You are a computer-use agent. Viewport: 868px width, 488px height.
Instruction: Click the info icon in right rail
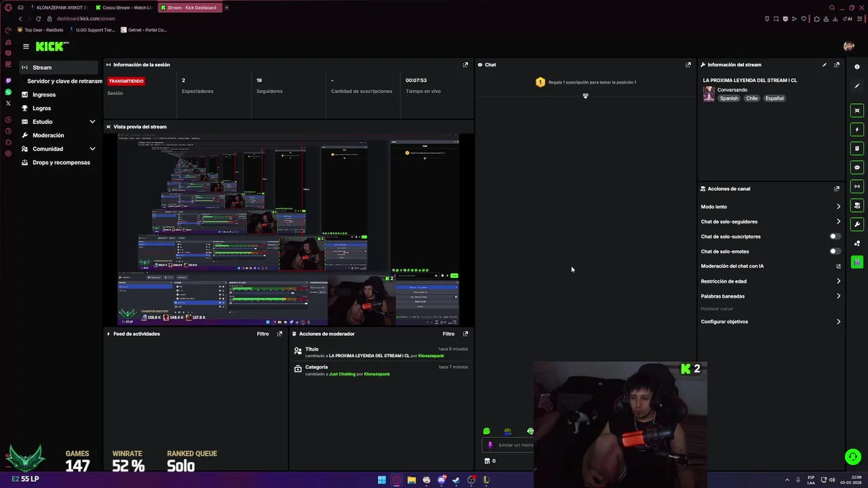click(x=857, y=67)
